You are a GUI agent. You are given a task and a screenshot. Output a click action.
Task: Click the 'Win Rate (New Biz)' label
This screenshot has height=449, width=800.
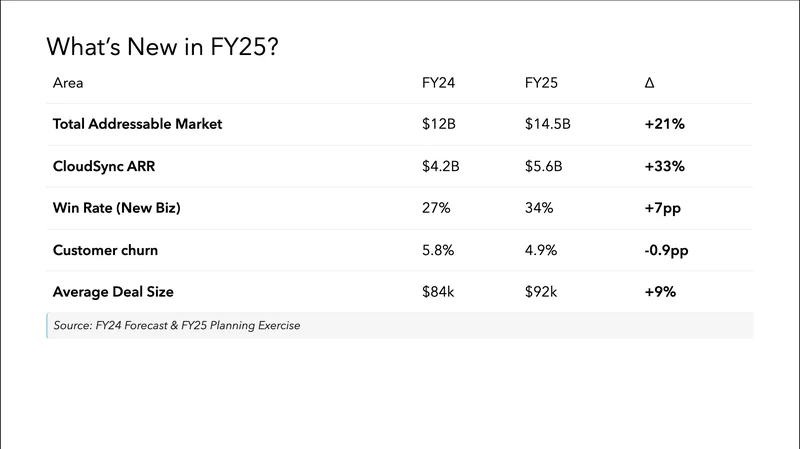(115, 208)
